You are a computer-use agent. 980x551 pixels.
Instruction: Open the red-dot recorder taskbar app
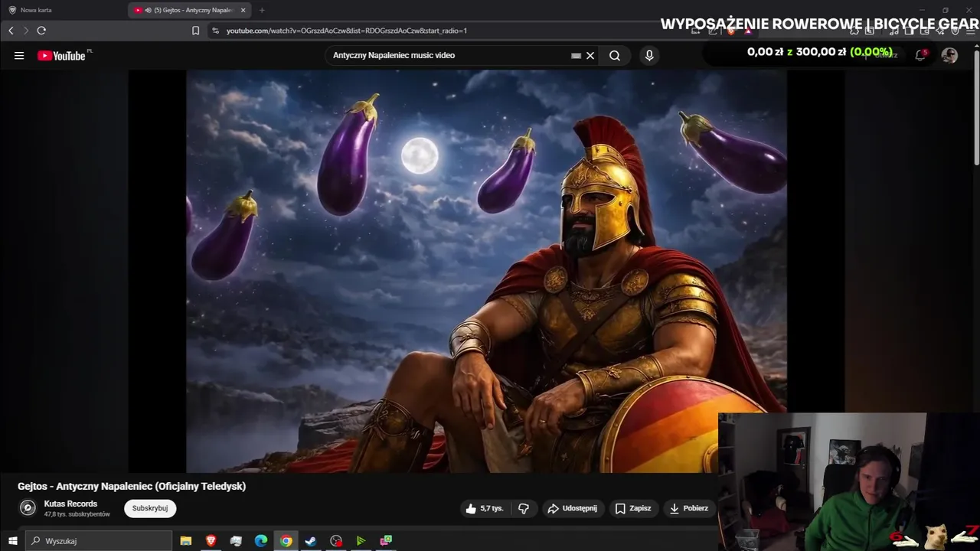pyautogui.click(x=336, y=540)
